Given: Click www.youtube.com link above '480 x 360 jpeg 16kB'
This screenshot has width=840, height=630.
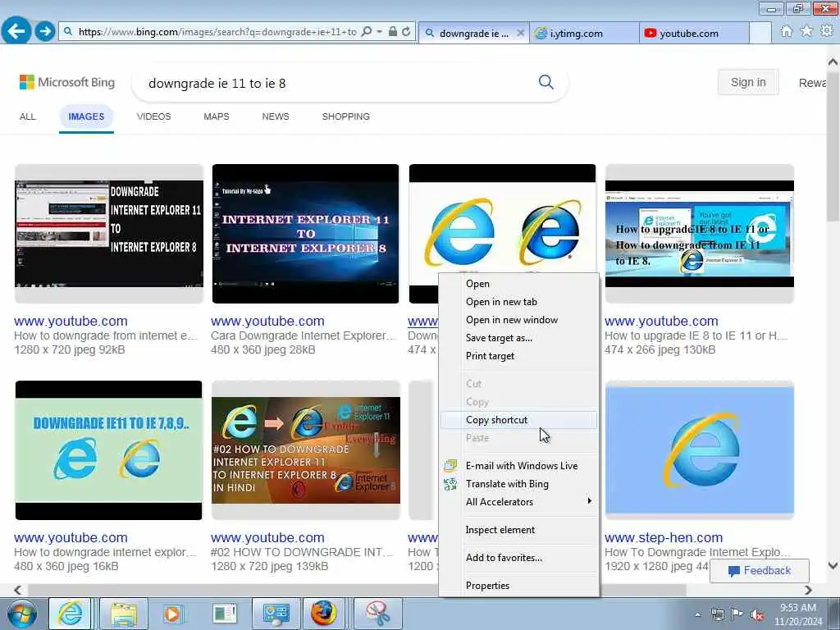Looking at the screenshot, I should click(71, 537).
